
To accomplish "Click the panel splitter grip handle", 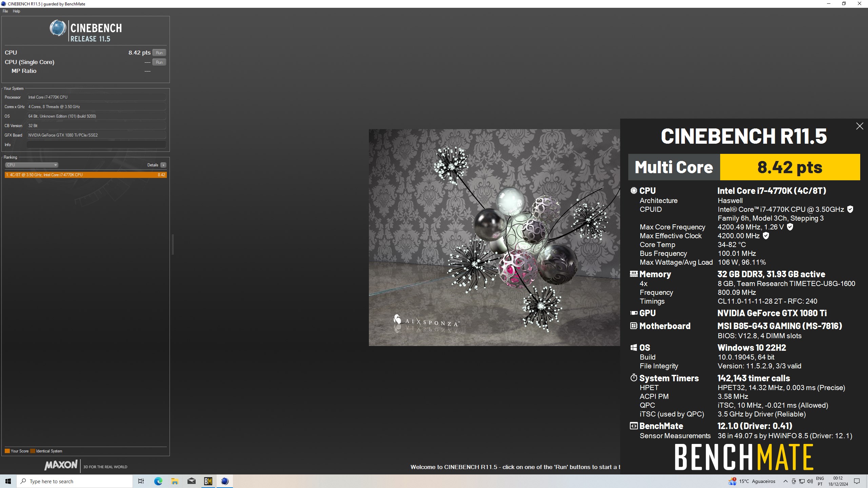I will point(173,244).
